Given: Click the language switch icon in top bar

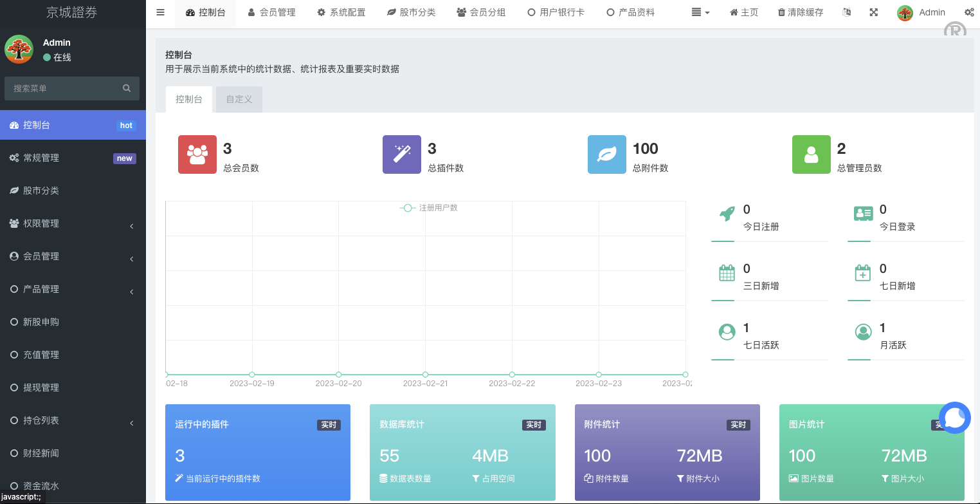Looking at the screenshot, I should [x=847, y=12].
